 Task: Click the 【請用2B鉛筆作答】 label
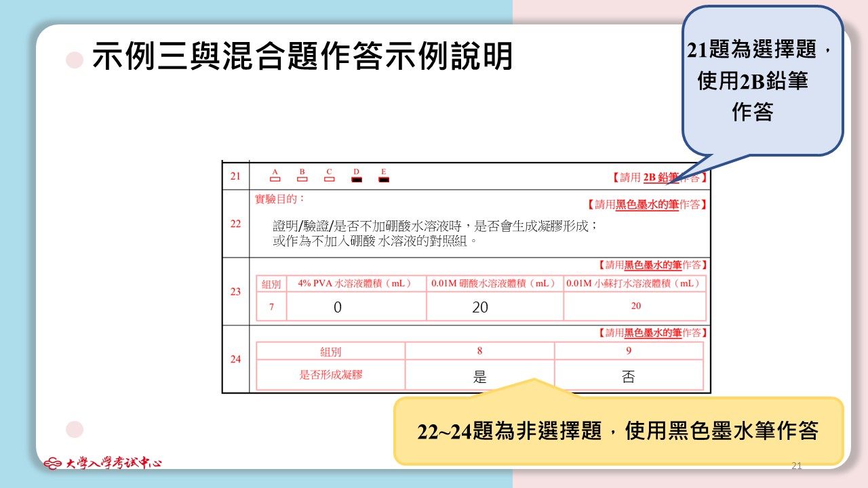[x=659, y=178]
